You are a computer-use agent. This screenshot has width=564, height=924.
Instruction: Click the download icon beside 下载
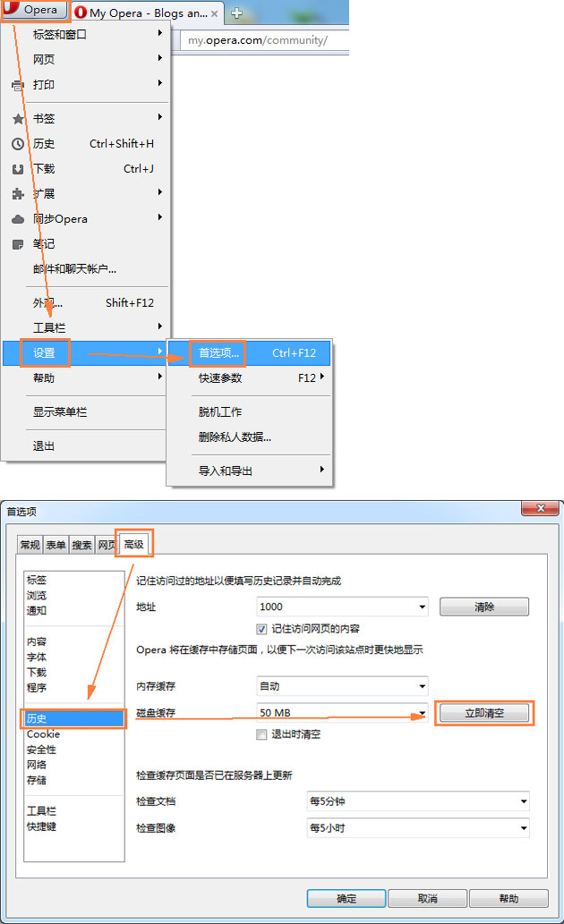pyautogui.click(x=18, y=169)
